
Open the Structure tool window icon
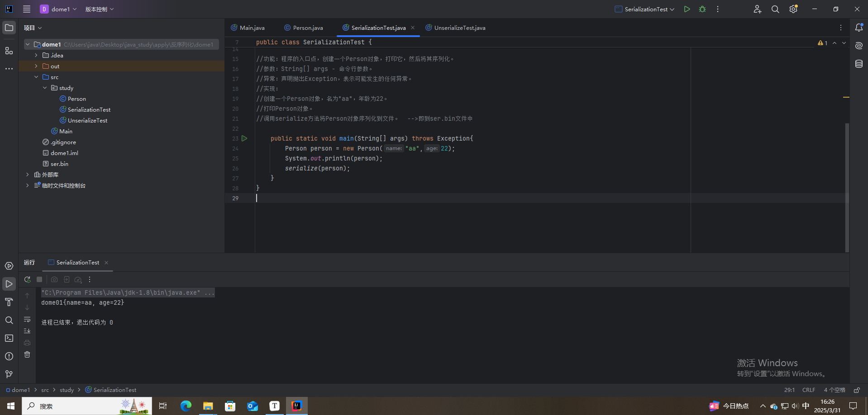point(9,51)
